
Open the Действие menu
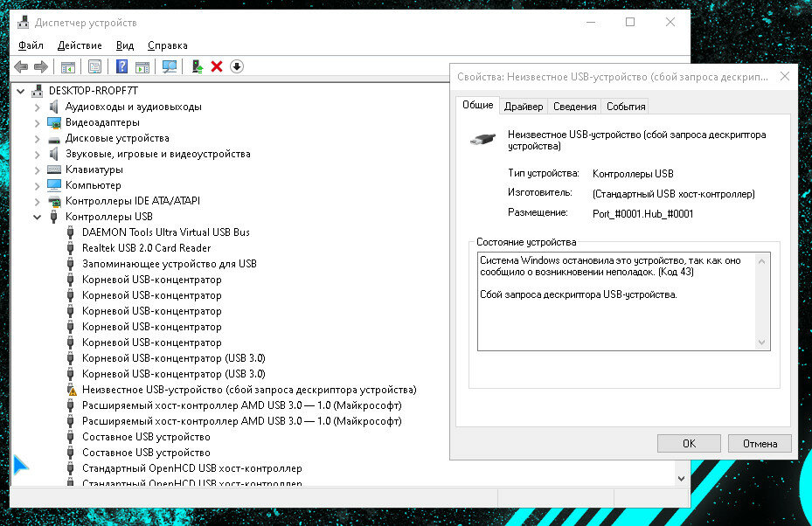(x=80, y=45)
